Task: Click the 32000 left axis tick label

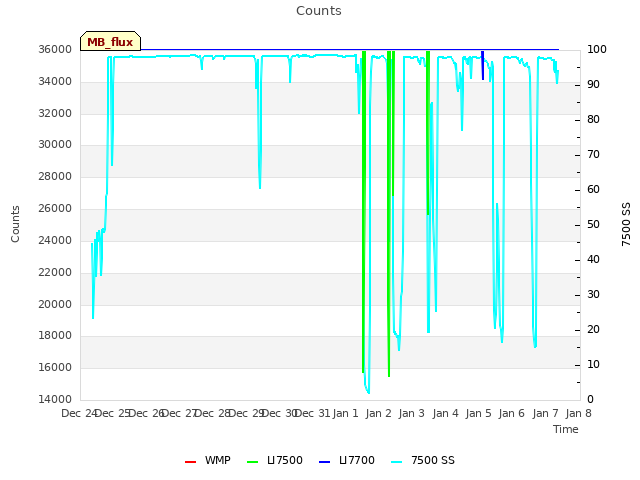Action: [55, 113]
